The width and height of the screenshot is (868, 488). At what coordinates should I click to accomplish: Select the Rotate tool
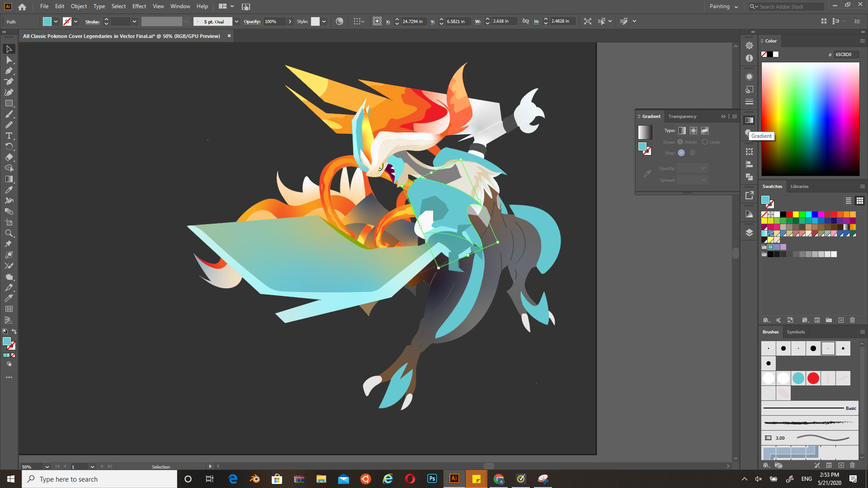(x=9, y=146)
